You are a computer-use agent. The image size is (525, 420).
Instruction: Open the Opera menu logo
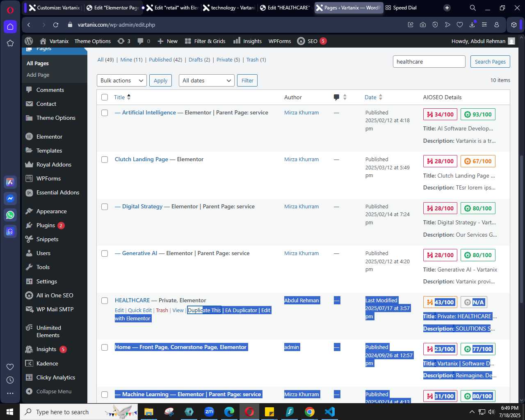click(10, 10)
